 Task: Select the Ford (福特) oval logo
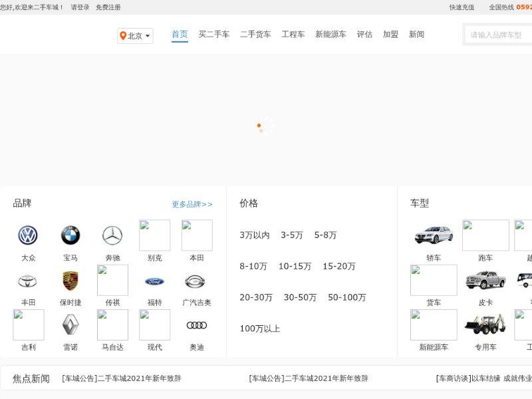click(x=155, y=281)
